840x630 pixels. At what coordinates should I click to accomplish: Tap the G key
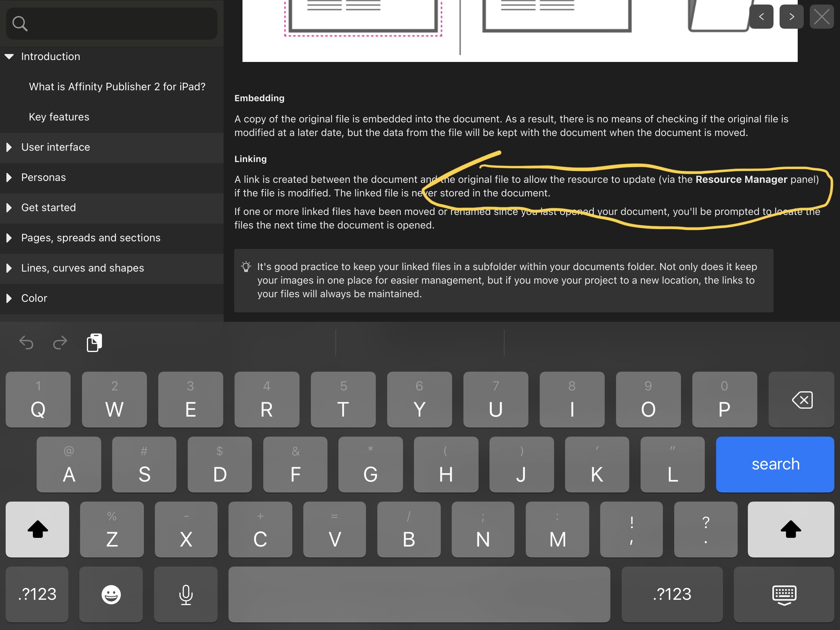pyautogui.click(x=371, y=465)
